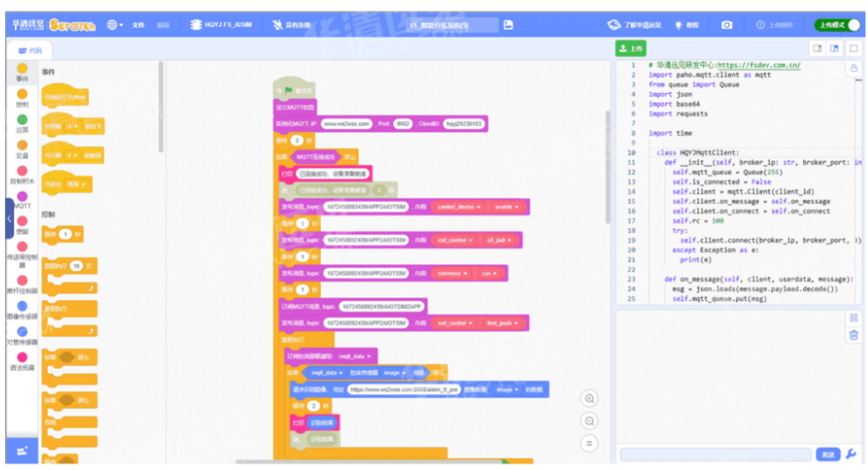Click the green upload button
This screenshot has height=470, width=868.
click(630, 48)
